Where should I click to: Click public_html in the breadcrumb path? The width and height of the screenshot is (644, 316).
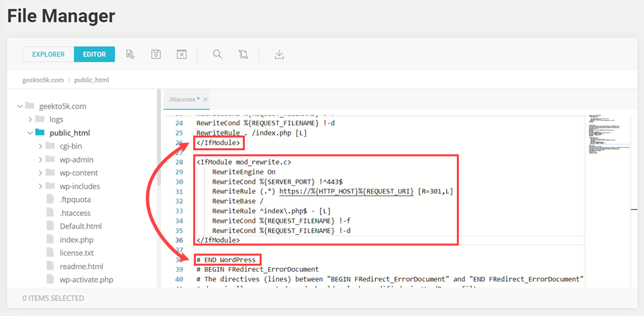tap(91, 80)
